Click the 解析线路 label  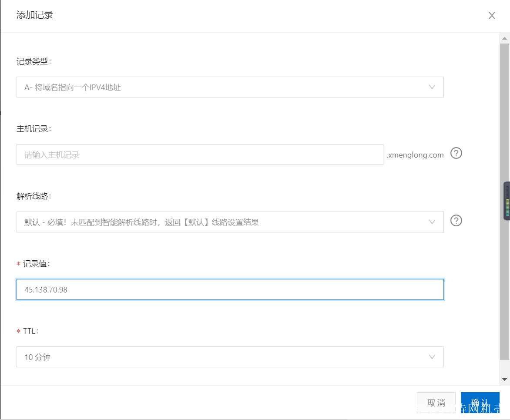(34, 196)
